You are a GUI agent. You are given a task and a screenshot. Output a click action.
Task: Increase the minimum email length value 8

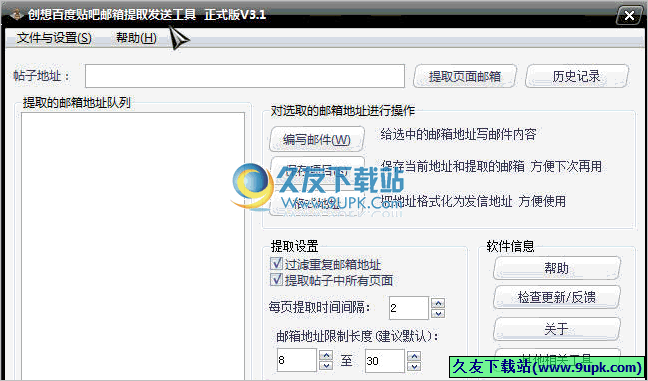pos(326,355)
